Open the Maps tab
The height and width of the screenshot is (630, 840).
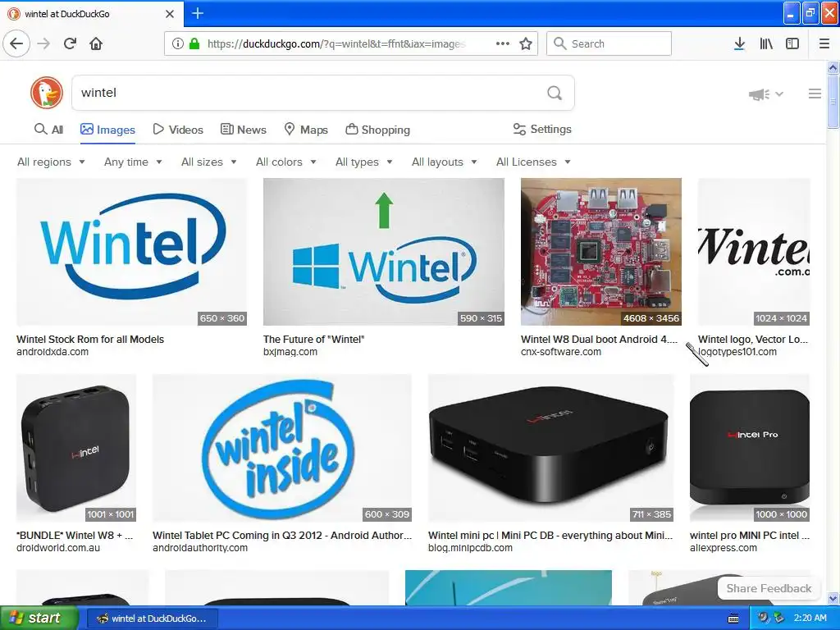pyautogui.click(x=305, y=130)
